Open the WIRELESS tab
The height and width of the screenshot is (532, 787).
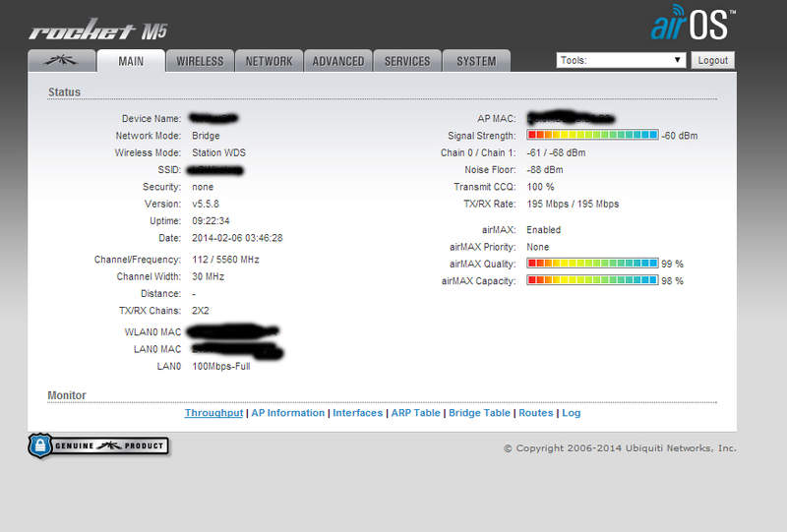pos(200,61)
